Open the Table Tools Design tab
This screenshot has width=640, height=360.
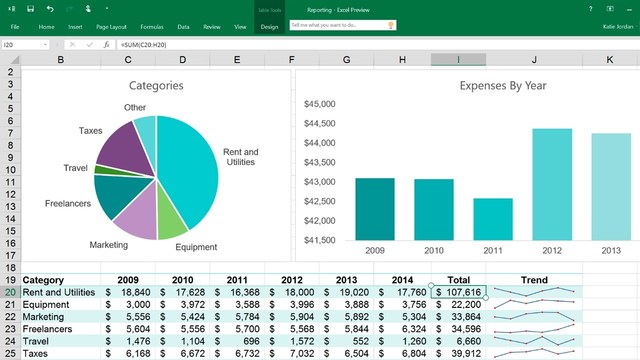[269, 27]
